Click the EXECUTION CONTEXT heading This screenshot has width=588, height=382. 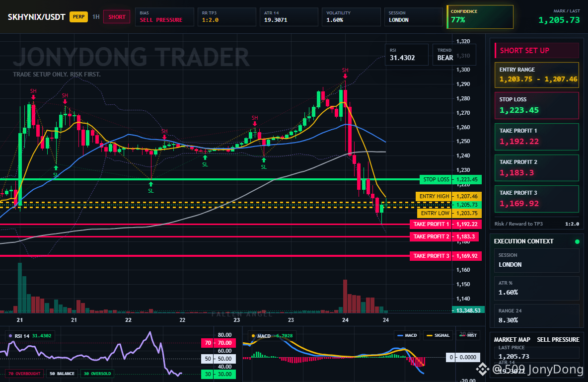click(523, 241)
